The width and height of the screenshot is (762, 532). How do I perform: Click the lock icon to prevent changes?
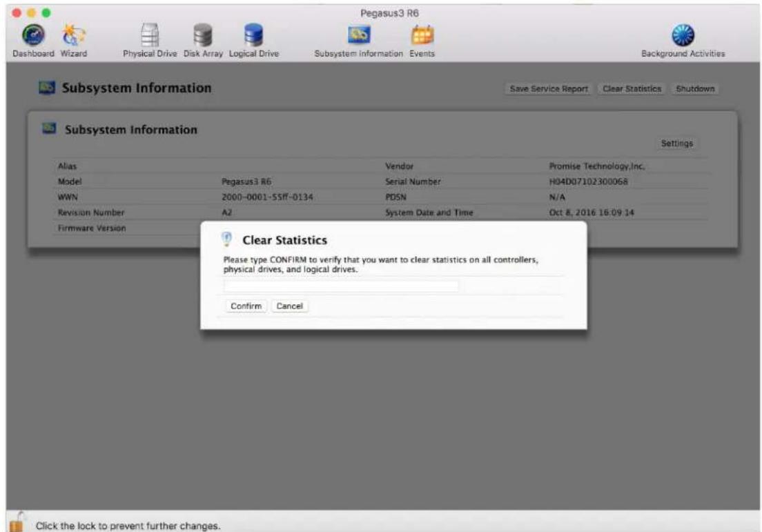(x=17, y=522)
